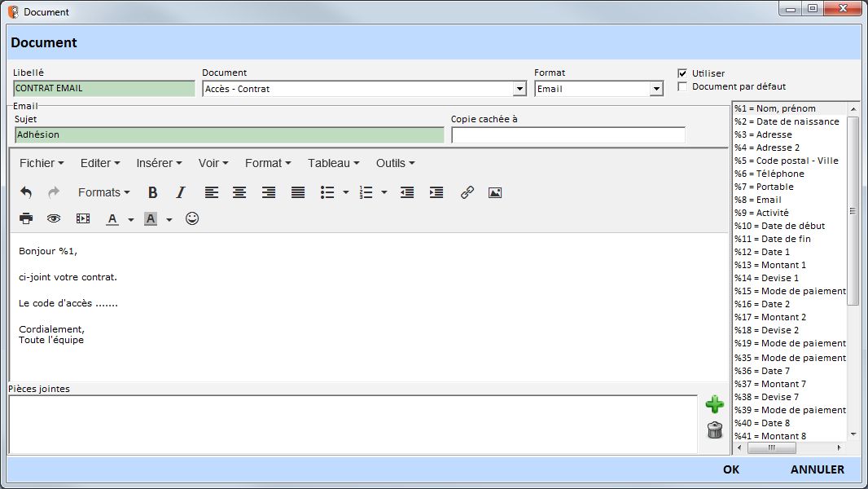
Task: Click the Insert image icon
Action: [x=494, y=193]
